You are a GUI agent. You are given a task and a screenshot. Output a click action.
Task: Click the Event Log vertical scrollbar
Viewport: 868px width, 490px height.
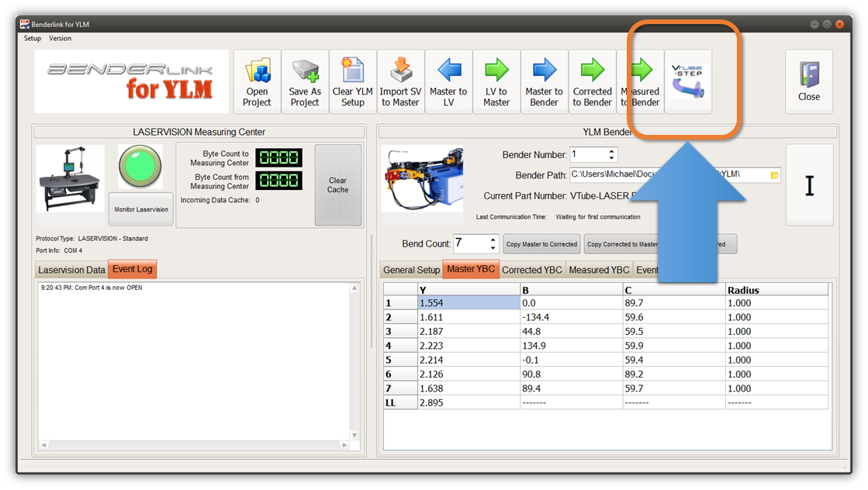[x=355, y=361]
